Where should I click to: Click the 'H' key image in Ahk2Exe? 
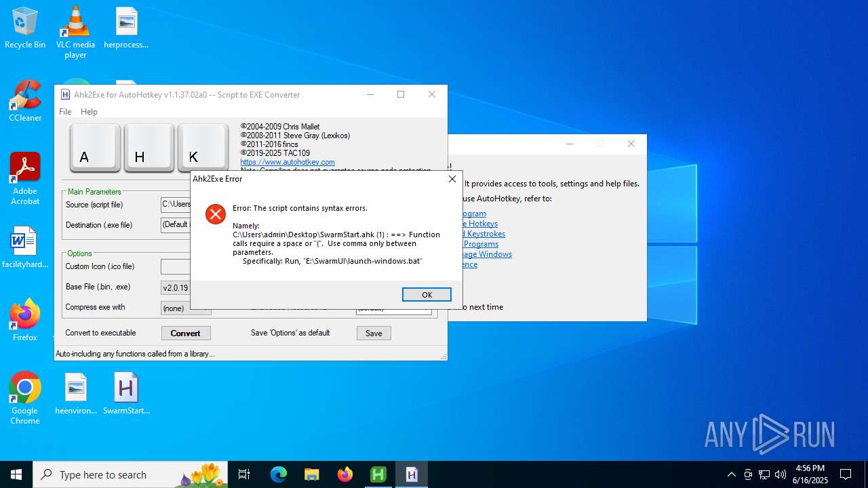point(149,148)
